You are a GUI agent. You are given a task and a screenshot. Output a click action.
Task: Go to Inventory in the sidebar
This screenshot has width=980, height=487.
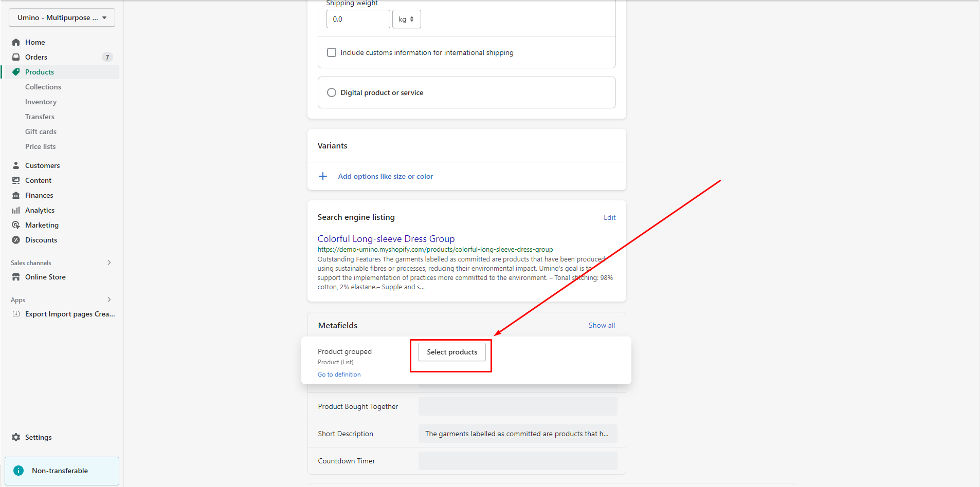[x=41, y=102]
